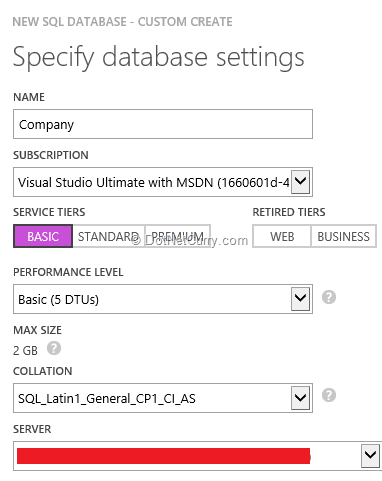Click the RETIRED TIERS label
This screenshot has height=481, width=382.
pyautogui.click(x=289, y=212)
